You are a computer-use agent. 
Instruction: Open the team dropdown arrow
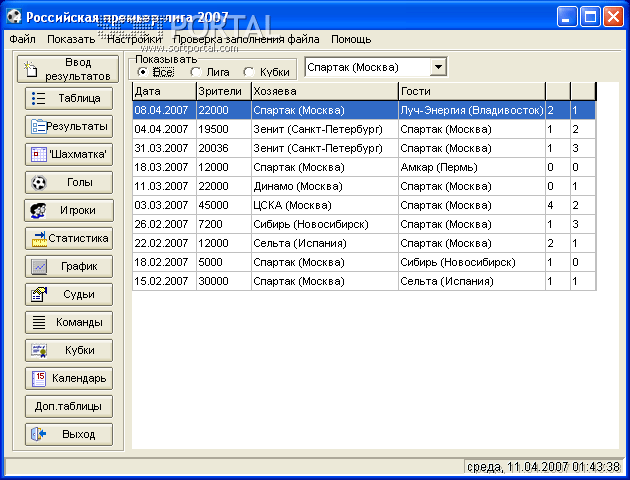[438, 67]
